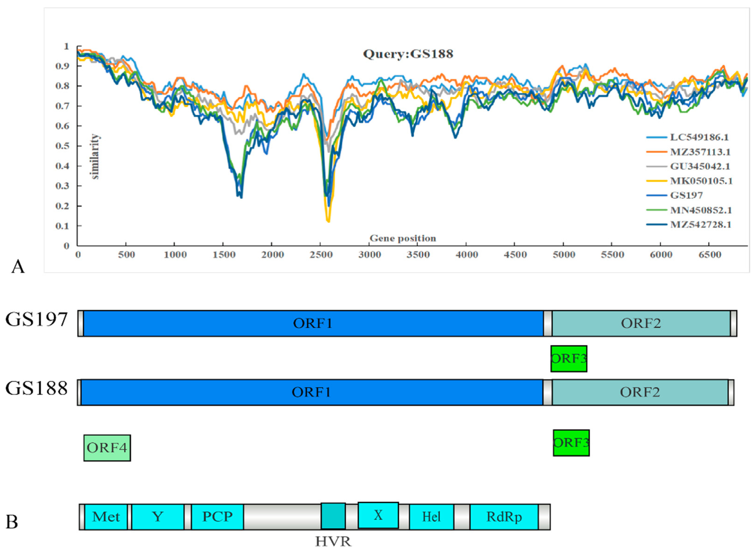This screenshot has height=550, width=756.
Task: Click the PCP domain box
Action: coord(217,517)
